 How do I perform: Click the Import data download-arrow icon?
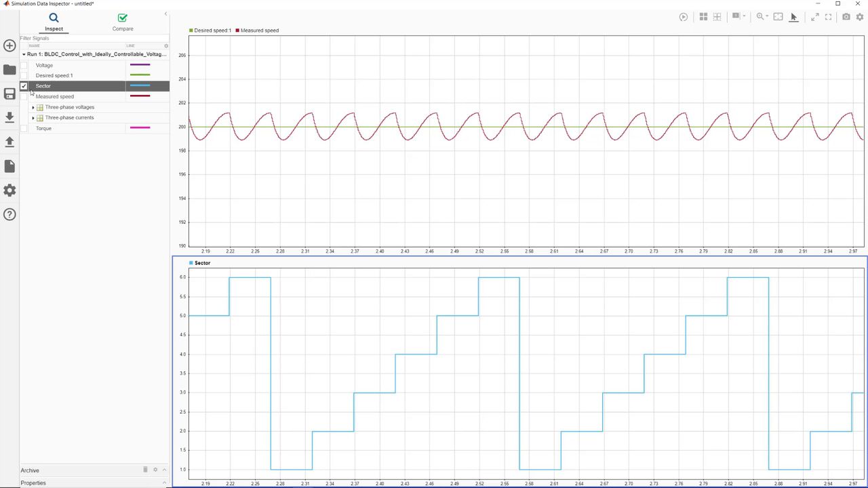pyautogui.click(x=9, y=117)
